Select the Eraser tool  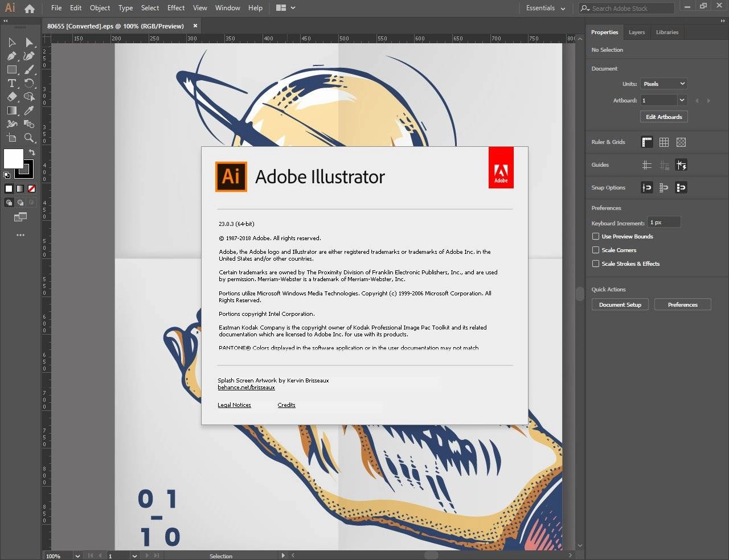click(12, 97)
